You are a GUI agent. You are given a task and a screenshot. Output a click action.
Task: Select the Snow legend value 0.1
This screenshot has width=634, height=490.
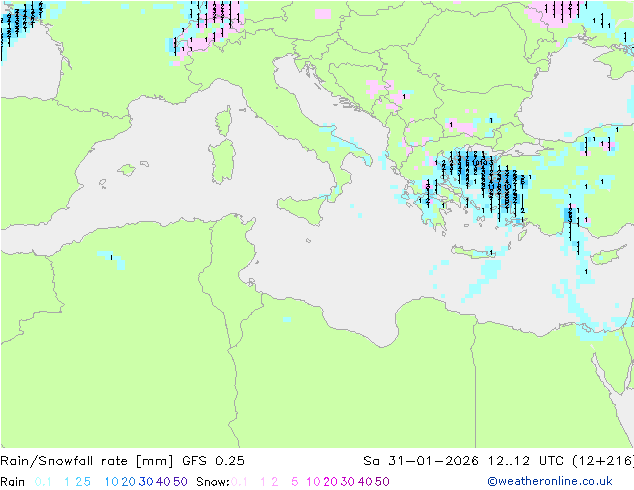[x=239, y=482]
